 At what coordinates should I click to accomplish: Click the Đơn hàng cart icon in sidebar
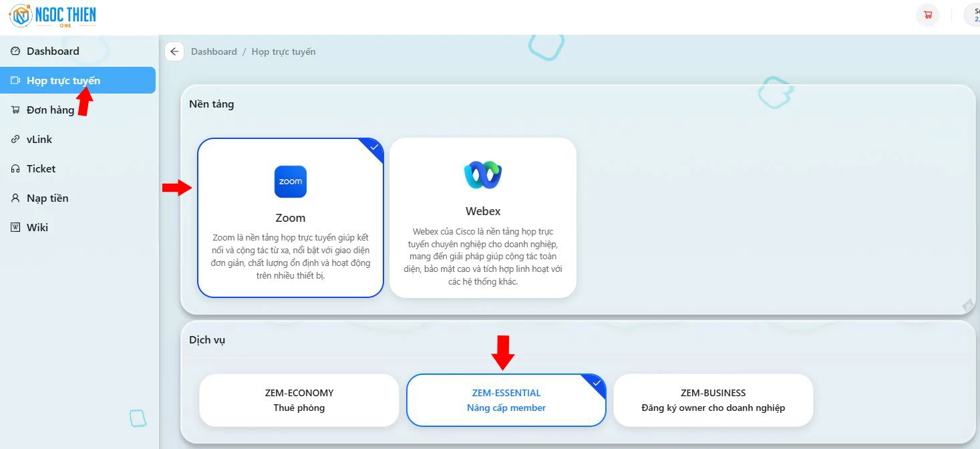pos(15,110)
